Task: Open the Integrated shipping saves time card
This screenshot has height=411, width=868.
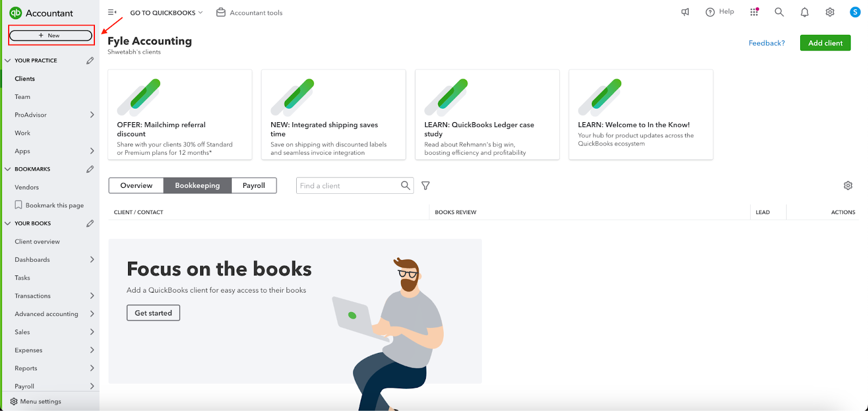Action: coord(334,115)
